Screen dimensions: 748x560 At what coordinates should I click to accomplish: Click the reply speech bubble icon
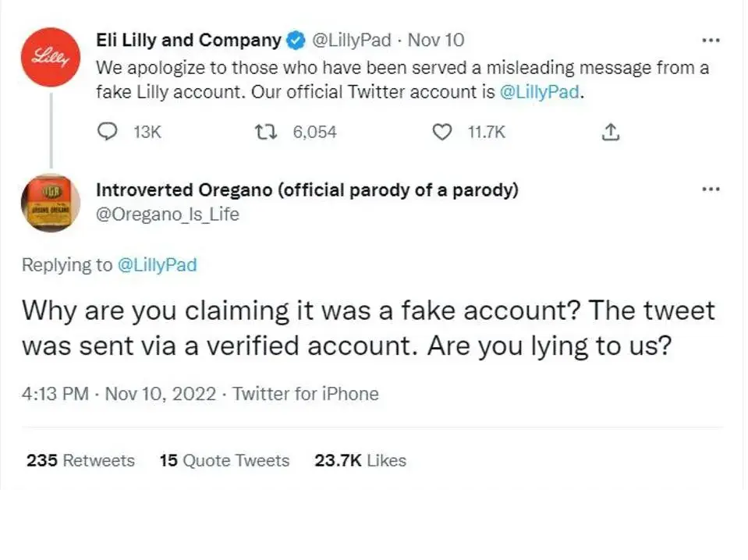108,132
